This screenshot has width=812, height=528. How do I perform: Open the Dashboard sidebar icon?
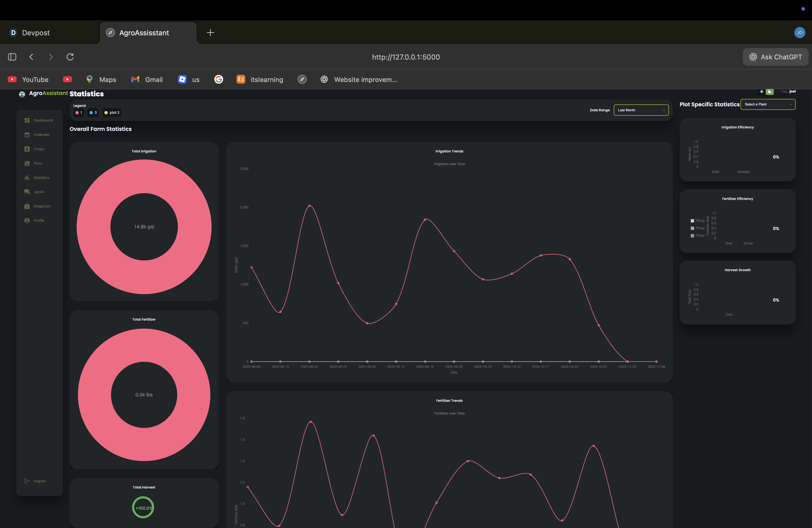coord(27,120)
